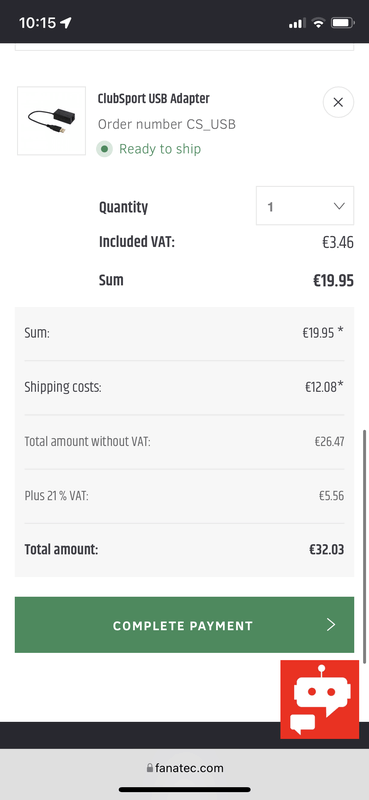Tap the lock icon beside fanatec.com
Screen dimensions: 369x800
pos(150,768)
